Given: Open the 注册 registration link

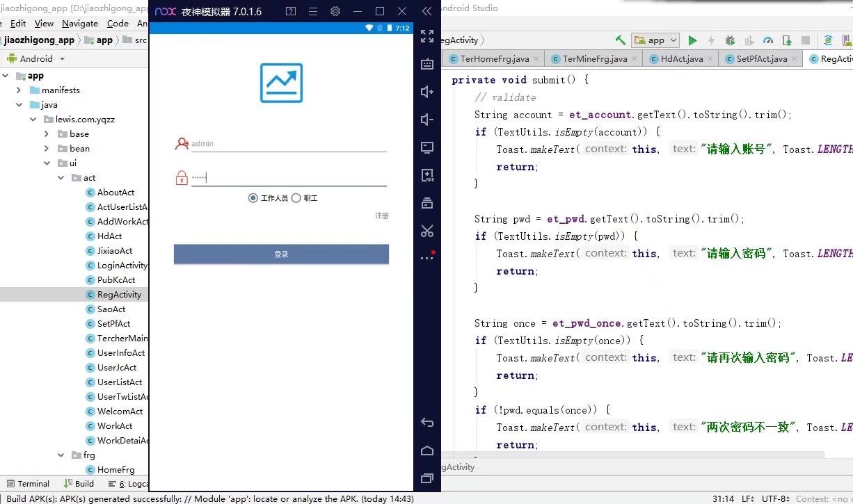Looking at the screenshot, I should coord(382,216).
